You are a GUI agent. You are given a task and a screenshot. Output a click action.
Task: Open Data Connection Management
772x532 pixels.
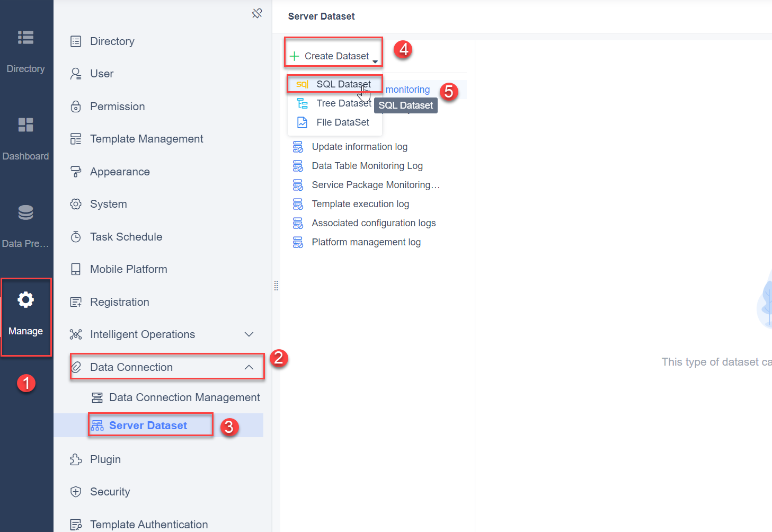pyautogui.click(x=184, y=397)
